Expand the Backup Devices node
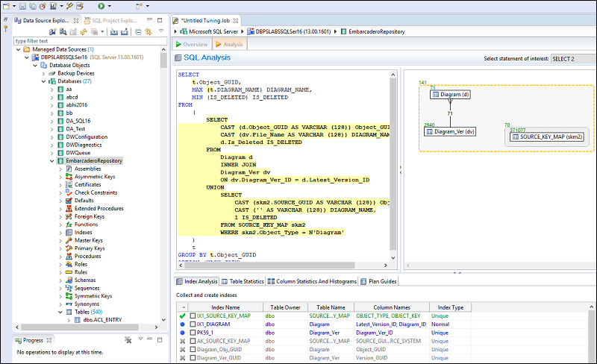The image size is (597, 364). coord(44,74)
